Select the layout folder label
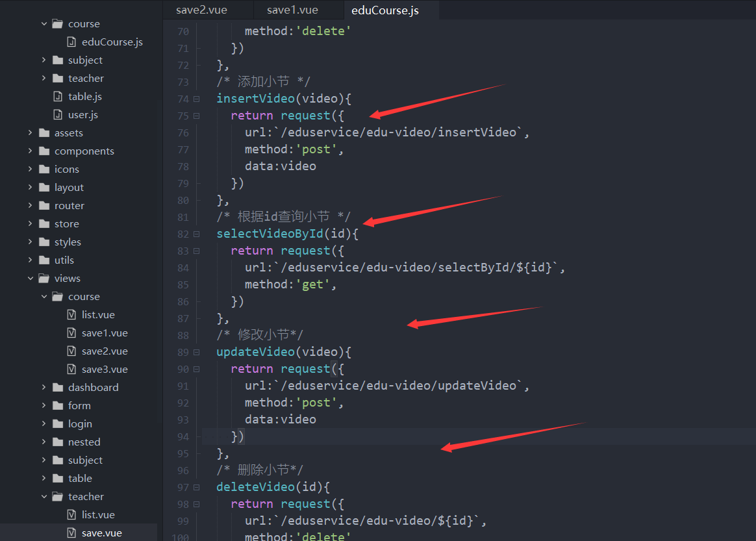The width and height of the screenshot is (756, 541). tap(69, 188)
